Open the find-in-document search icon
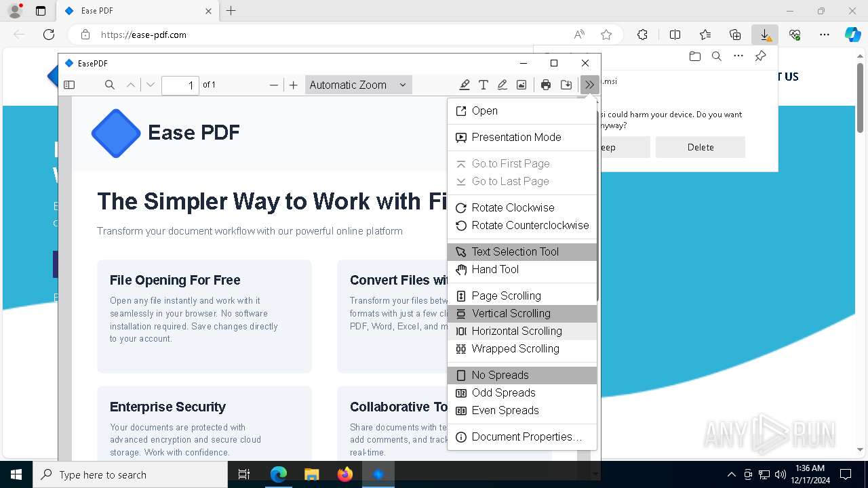Viewport: 868px width, 488px height. pyautogui.click(x=110, y=85)
